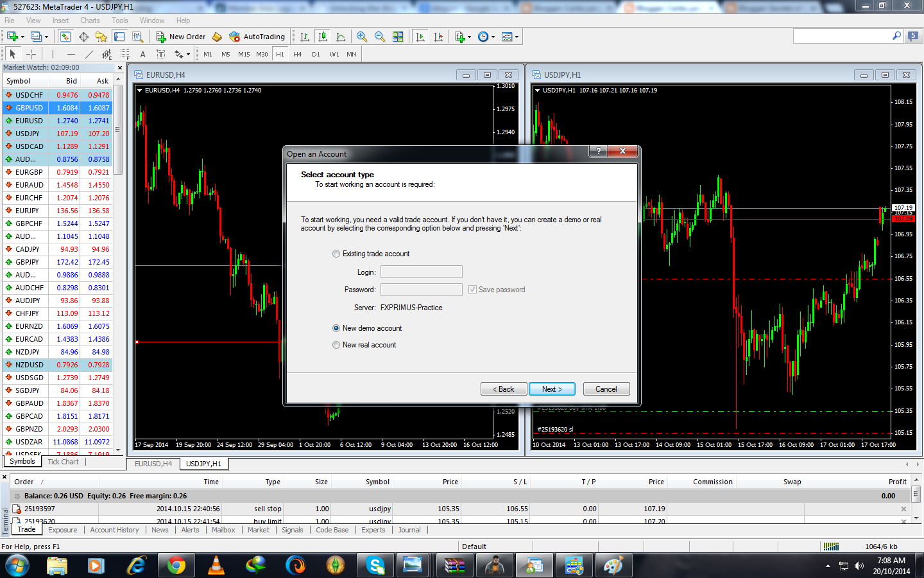This screenshot has width=924, height=578.
Task: Expand EURUSD,H4 chart OHLC triangle
Action: point(139,91)
